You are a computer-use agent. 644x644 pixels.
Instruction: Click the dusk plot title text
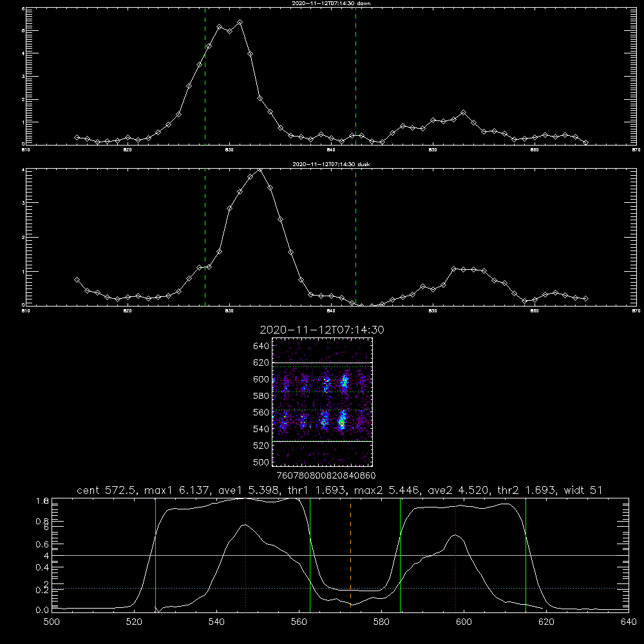click(331, 164)
